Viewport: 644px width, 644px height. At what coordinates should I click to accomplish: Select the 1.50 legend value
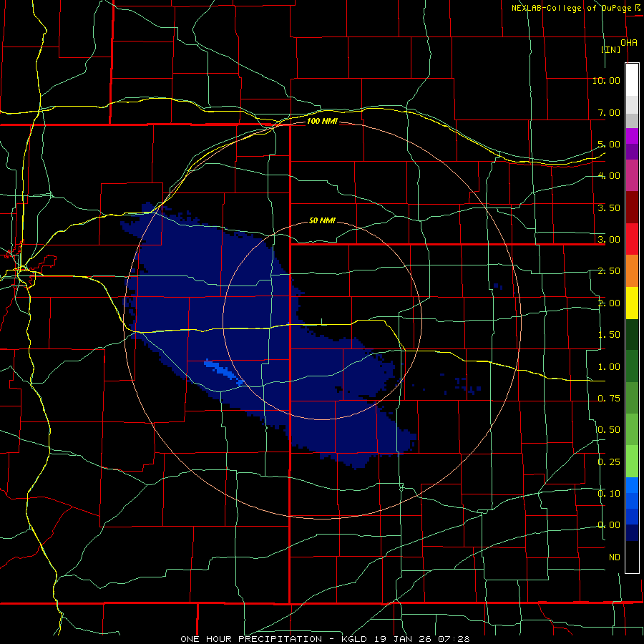coord(609,335)
